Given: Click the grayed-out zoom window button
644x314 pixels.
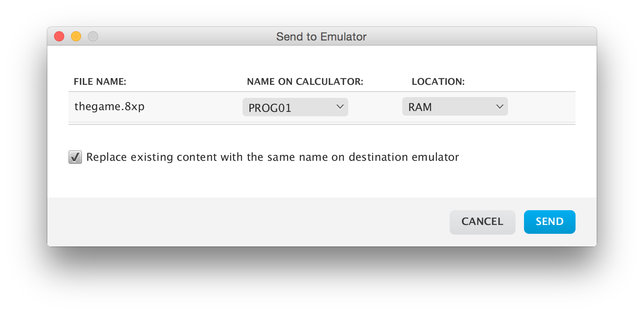Looking at the screenshot, I should (x=93, y=37).
